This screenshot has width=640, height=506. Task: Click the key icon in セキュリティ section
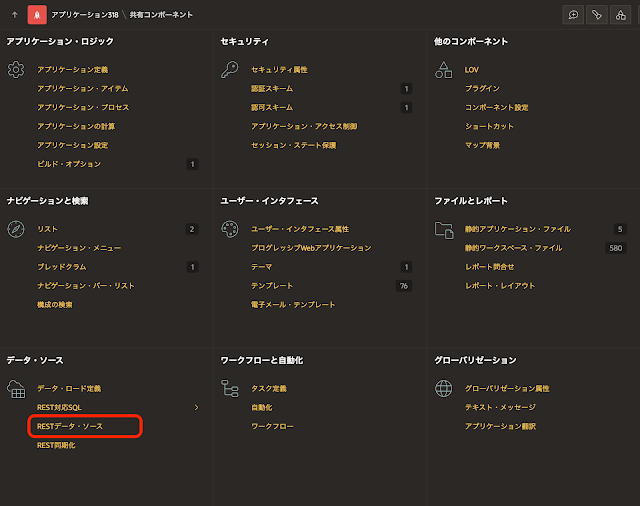click(x=229, y=70)
